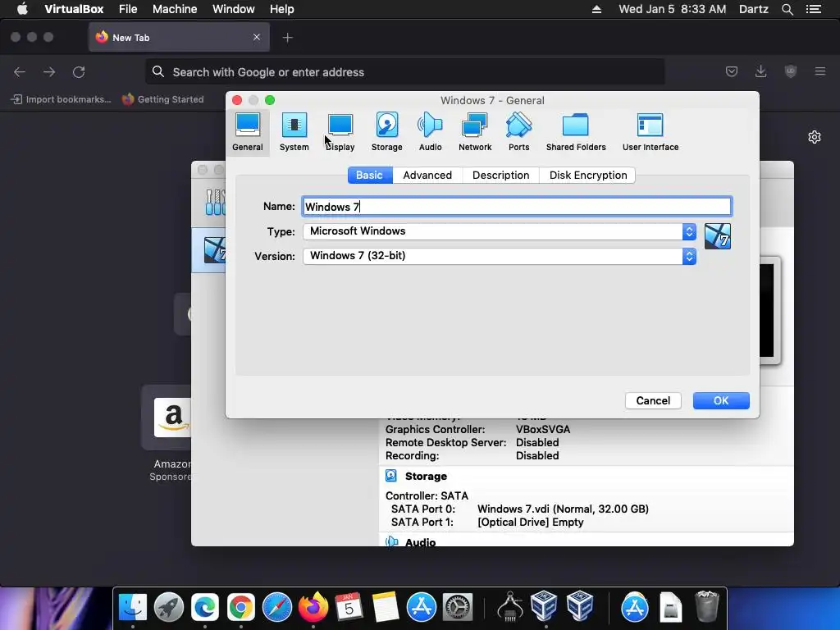Open the User Interface settings category
The height and width of the screenshot is (630, 840).
coord(651,132)
